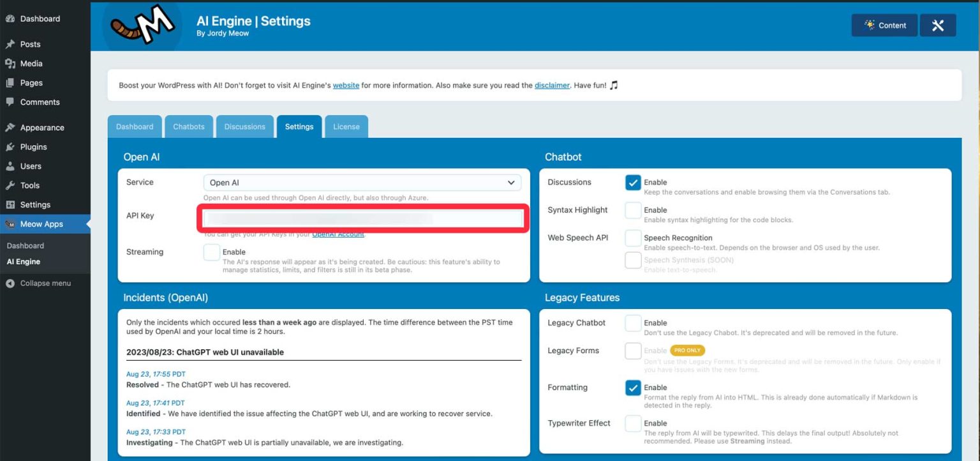This screenshot has height=461, width=980.
Task: Open the OpenAI Account link
Action: (x=338, y=234)
